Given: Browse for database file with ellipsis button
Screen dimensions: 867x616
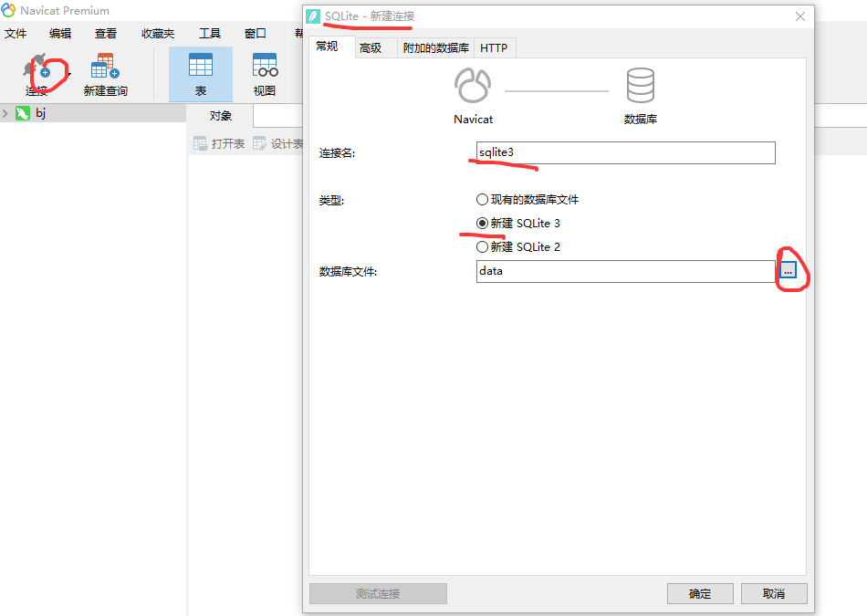Looking at the screenshot, I should click(788, 270).
